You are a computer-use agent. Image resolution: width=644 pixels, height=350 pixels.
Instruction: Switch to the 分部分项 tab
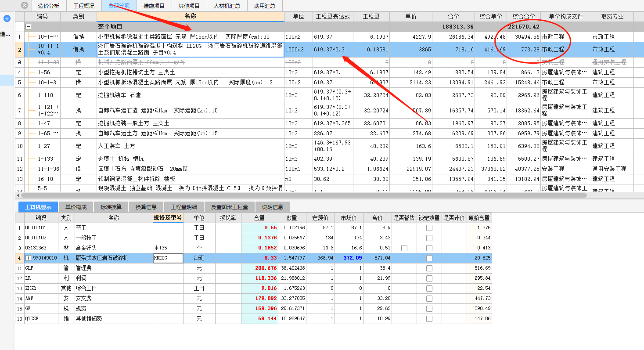pos(119,6)
